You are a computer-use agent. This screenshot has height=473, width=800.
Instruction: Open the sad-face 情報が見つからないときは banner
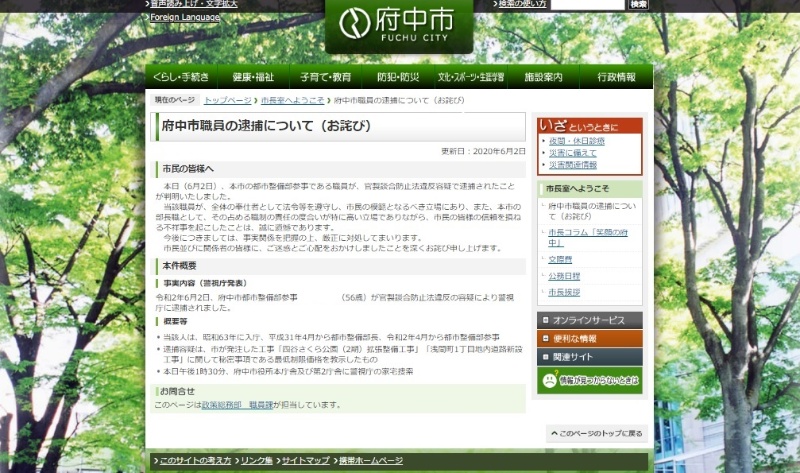[x=590, y=380]
